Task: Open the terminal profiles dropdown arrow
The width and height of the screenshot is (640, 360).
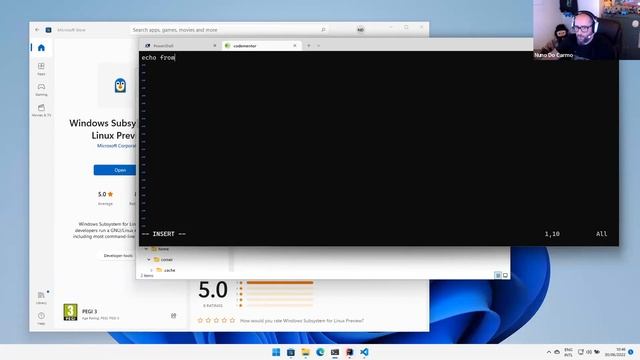Action: 319,46
